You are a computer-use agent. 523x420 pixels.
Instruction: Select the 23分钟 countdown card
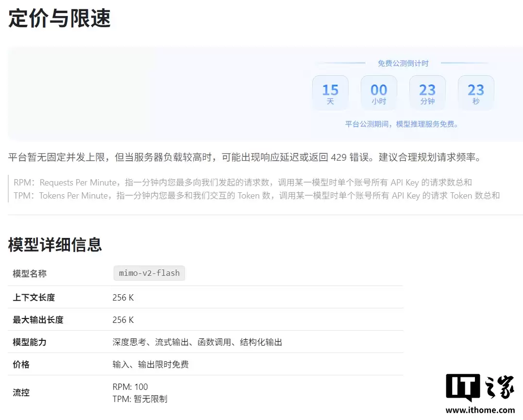pos(427,92)
